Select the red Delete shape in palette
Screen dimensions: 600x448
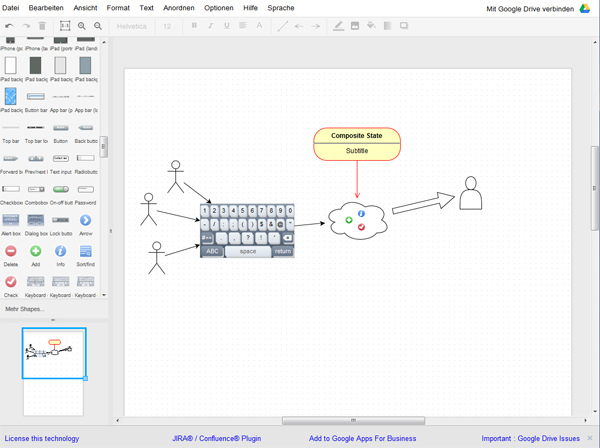point(11,251)
